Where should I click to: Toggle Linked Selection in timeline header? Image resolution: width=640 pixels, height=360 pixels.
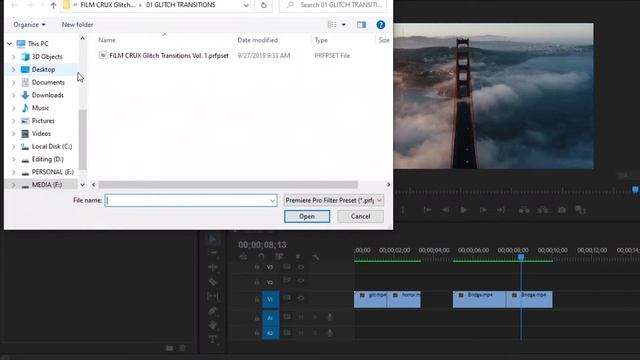[x=280, y=256]
